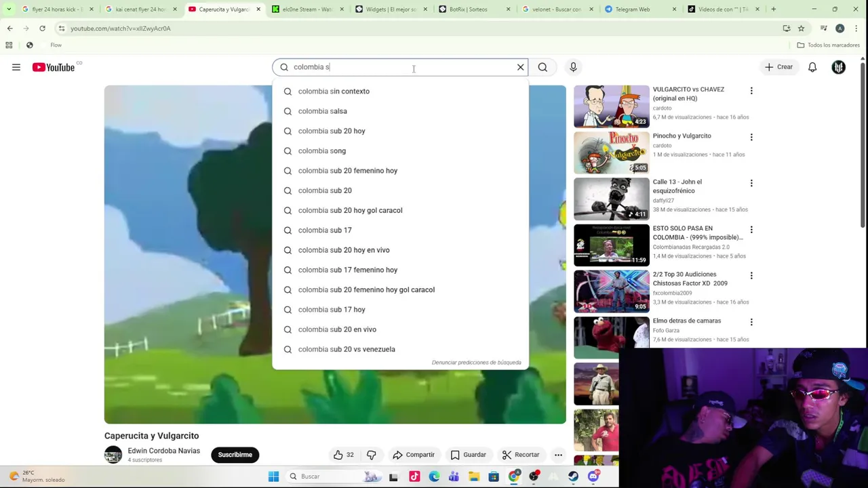
Task: Open the Windows Start menu
Action: point(273,476)
